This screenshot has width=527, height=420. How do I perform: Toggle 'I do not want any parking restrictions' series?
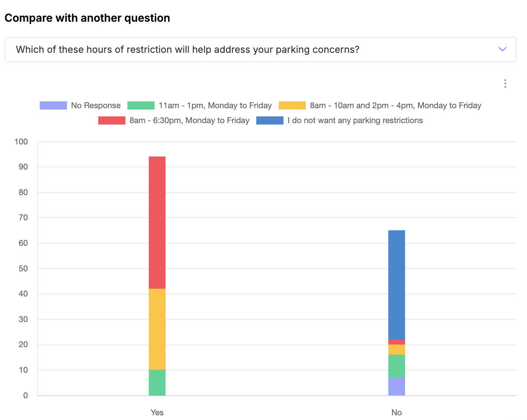click(x=355, y=121)
